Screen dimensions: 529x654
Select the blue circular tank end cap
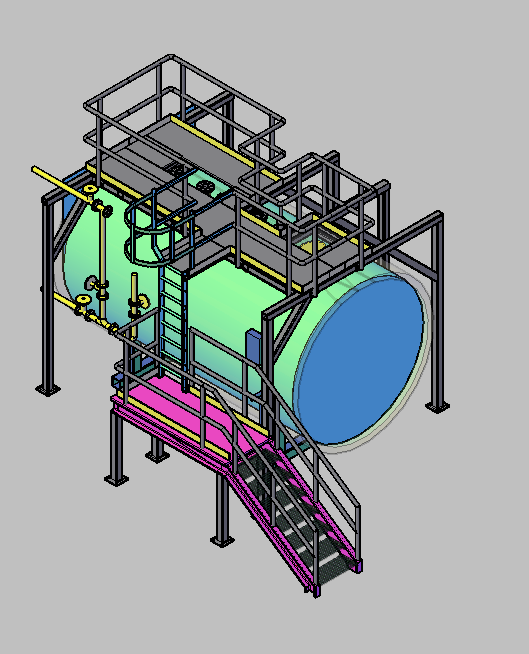(x=361, y=360)
